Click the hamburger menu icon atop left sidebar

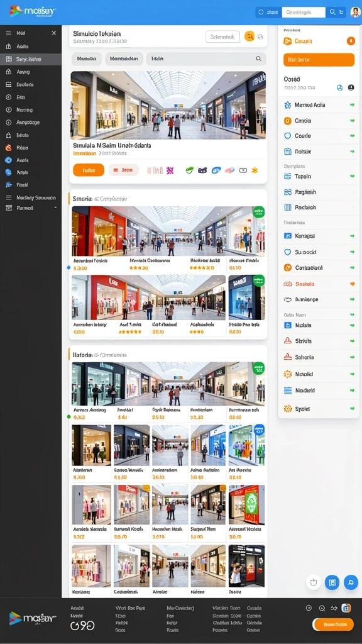(8, 33)
